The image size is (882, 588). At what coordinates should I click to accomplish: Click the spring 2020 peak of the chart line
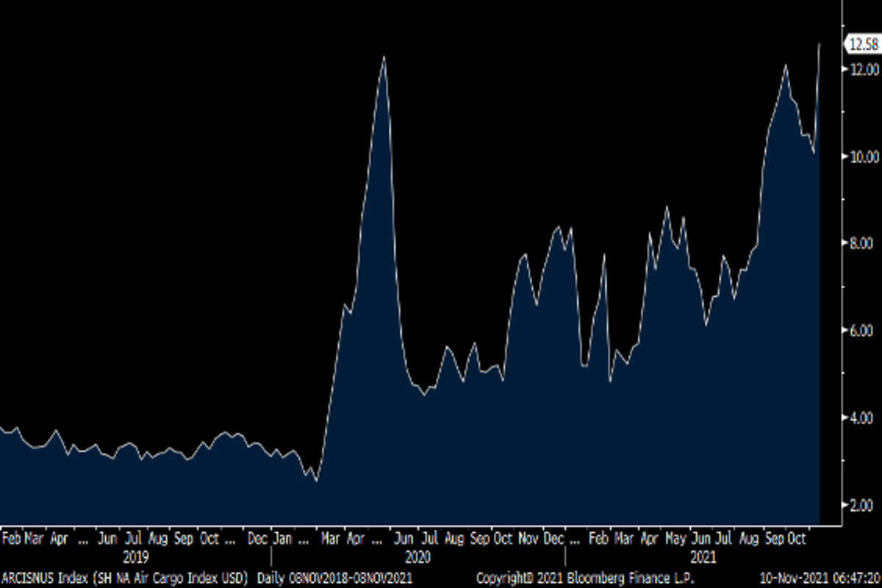[x=384, y=57]
